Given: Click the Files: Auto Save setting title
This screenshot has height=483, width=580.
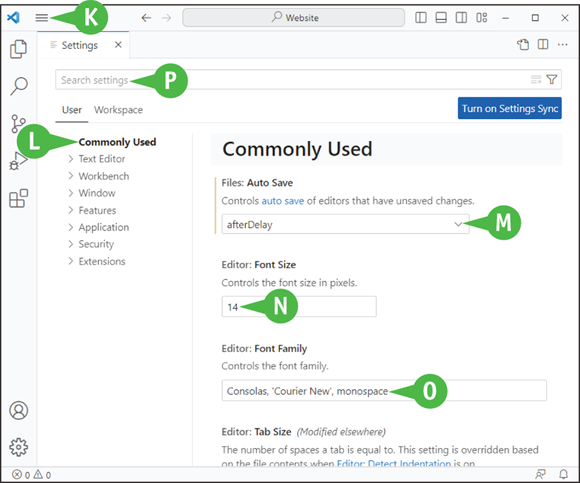Looking at the screenshot, I should 257,183.
